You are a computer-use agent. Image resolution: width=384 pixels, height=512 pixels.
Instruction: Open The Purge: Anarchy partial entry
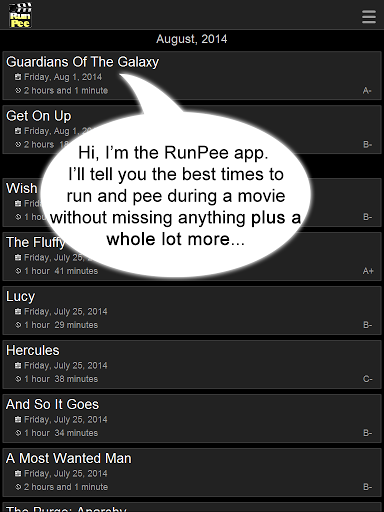pyautogui.click(x=192, y=507)
